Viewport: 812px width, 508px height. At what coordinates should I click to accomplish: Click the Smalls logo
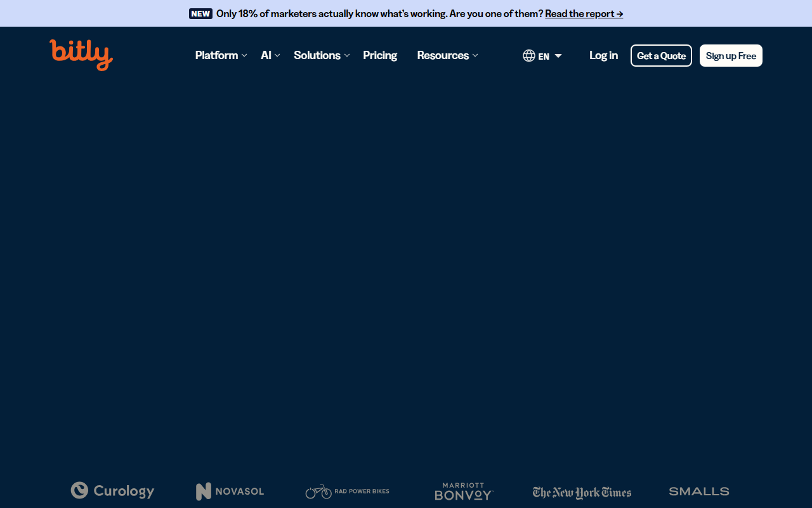click(699, 491)
